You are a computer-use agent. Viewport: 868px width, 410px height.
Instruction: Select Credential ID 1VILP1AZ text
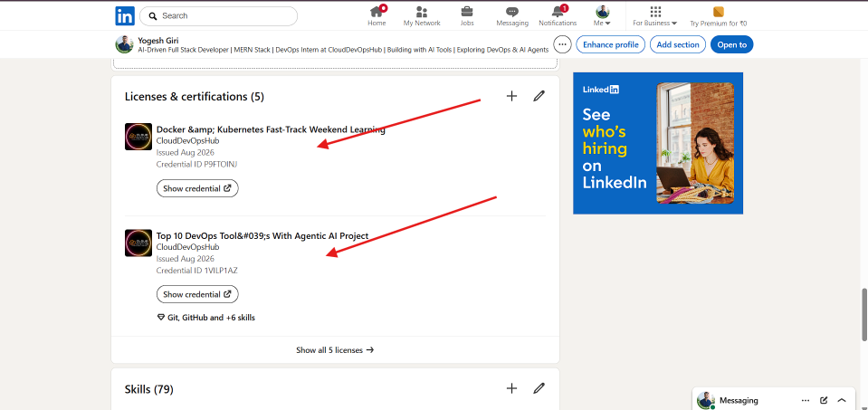(196, 271)
